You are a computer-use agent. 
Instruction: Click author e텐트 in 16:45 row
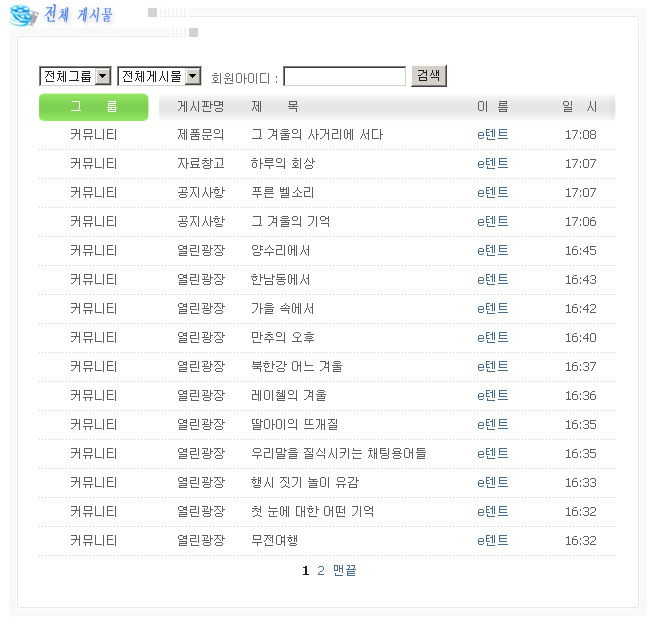coord(493,251)
